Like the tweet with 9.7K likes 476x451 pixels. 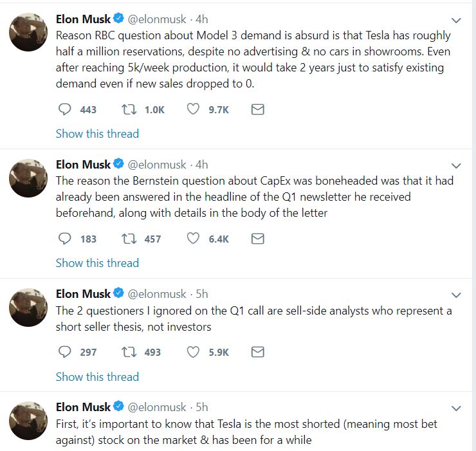tap(193, 109)
